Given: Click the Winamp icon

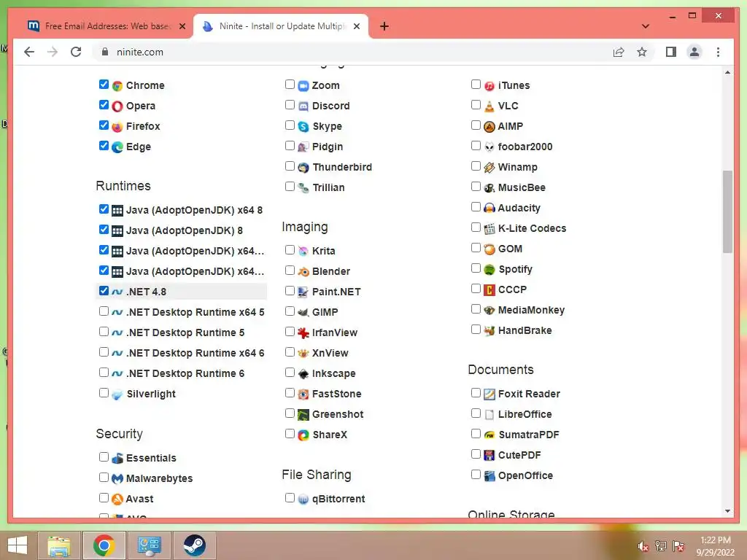Looking at the screenshot, I should click(489, 168).
